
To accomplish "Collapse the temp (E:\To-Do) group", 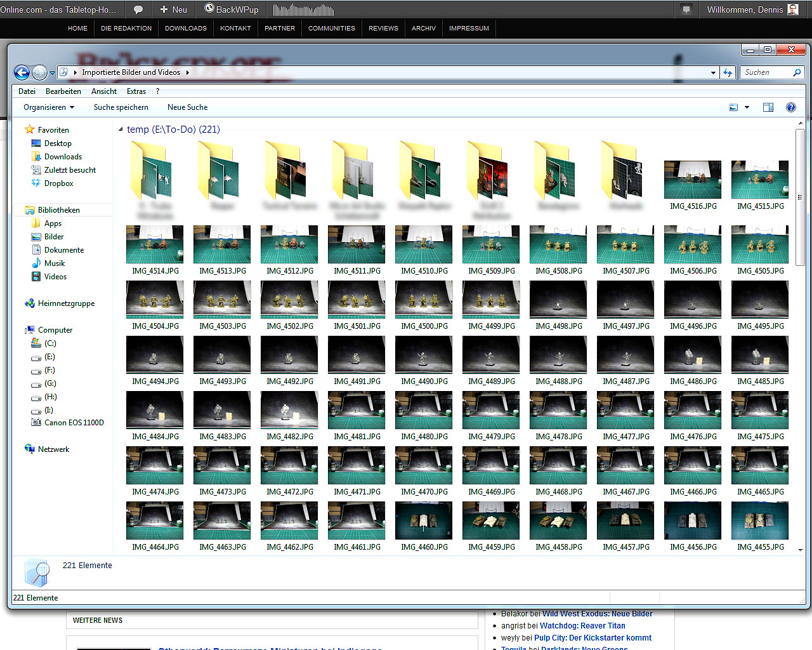I will pyautogui.click(x=121, y=129).
